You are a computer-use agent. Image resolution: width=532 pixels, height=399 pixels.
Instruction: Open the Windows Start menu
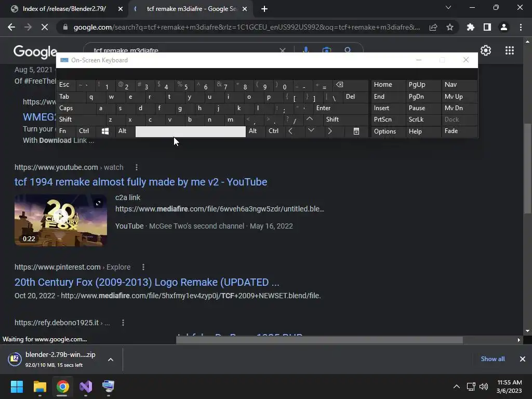coord(17,387)
